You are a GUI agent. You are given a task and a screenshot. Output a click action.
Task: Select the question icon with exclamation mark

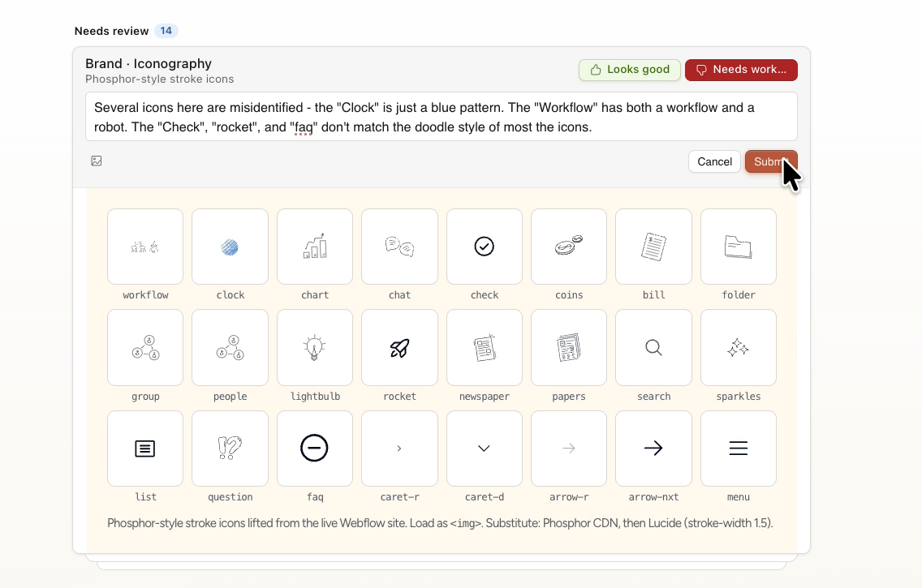pyautogui.click(x=230, y=448)
